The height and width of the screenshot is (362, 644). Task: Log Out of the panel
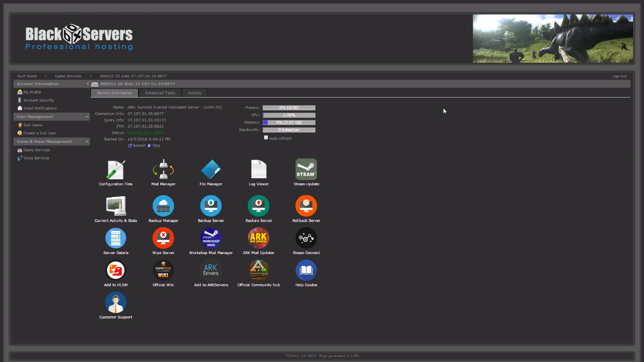(x=619, y=76)
